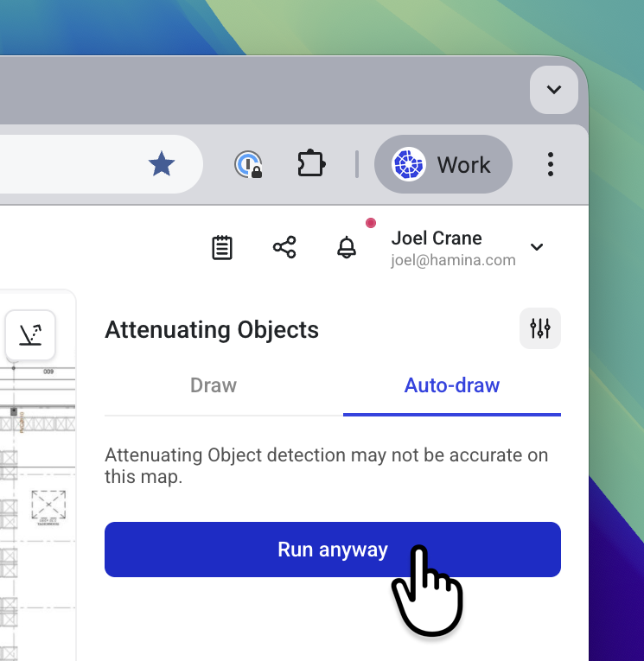This screenshot has width=644, height=661.
Task: Open the Chrome three-dot menu
Action: pyautogui.click(x=551, y=164)
